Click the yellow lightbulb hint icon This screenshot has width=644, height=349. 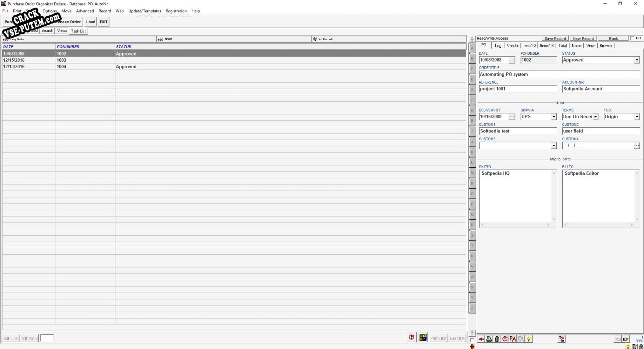(529, 339)
